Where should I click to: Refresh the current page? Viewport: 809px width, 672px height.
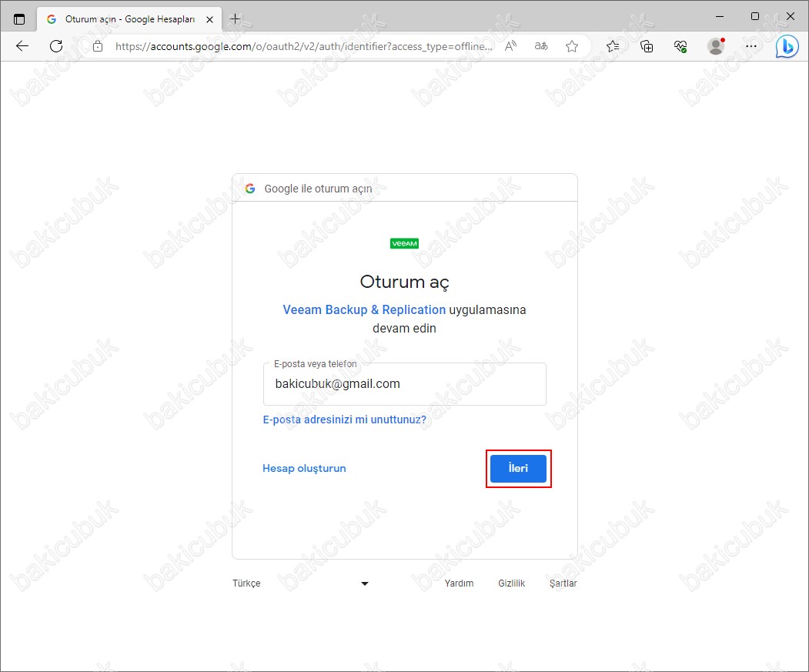56,46
